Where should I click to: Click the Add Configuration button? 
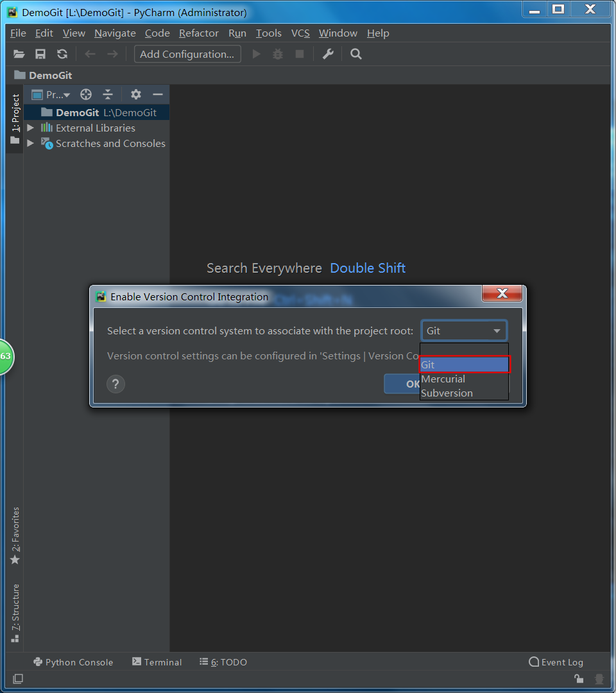point(187,54)
